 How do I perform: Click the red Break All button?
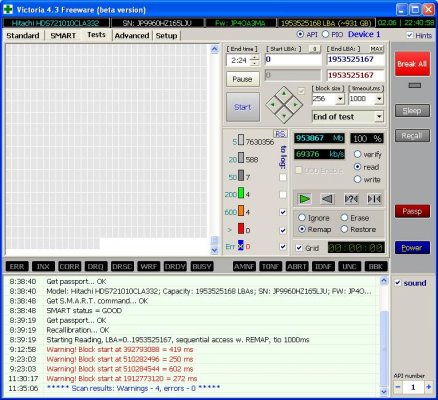pyautogui.click(x=412, y=64)
